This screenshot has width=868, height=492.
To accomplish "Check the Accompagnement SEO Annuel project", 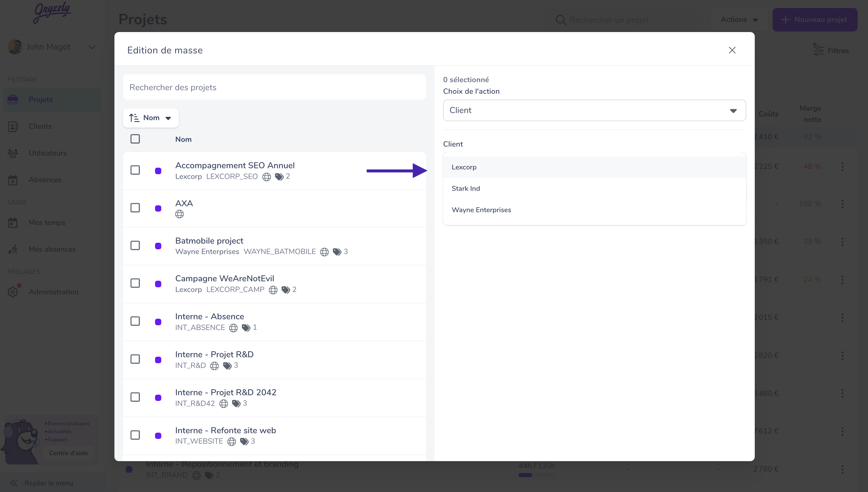I will pos(135,170).
